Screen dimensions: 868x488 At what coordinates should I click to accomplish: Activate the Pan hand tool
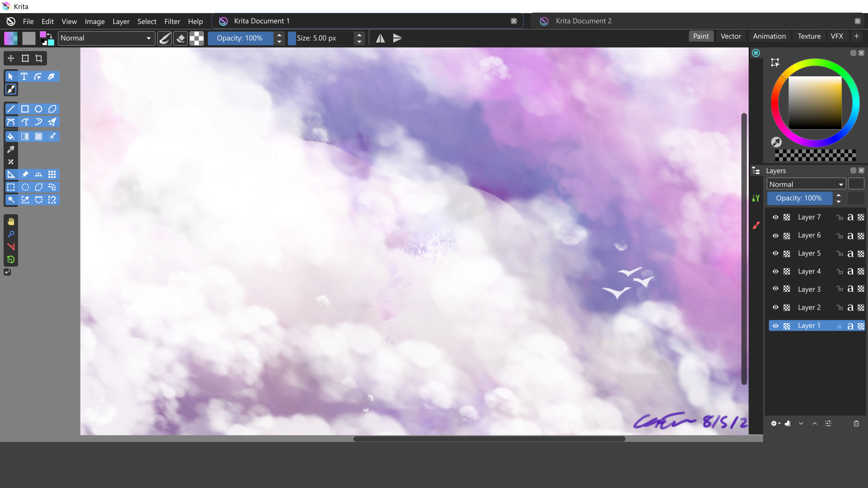[11, 221]
